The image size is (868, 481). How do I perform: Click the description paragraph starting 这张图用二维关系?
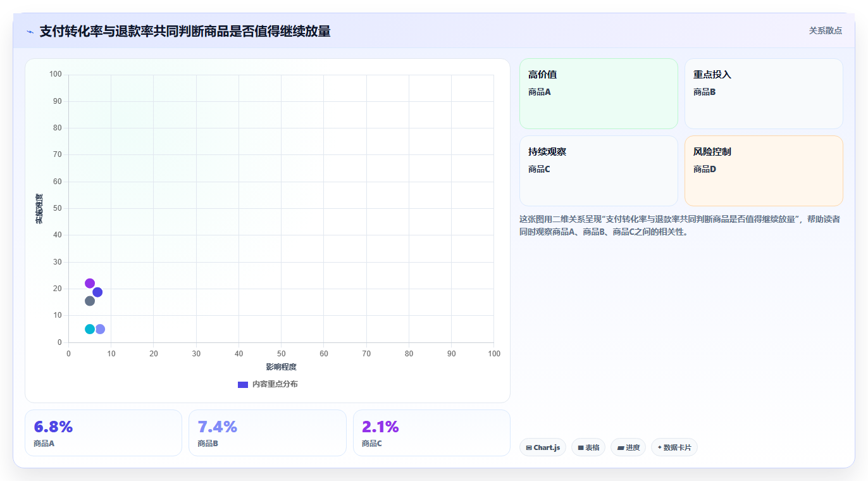pos(680,225)
